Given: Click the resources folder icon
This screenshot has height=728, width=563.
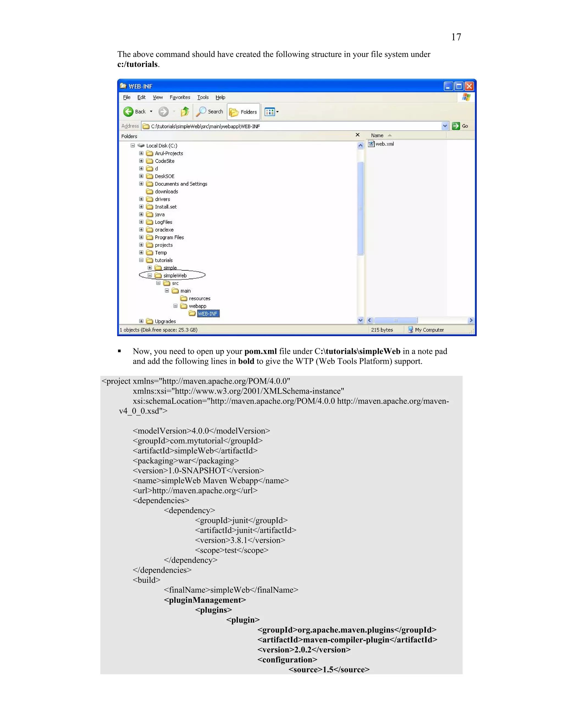Looking at the screenshot, I should pos(184,299).
